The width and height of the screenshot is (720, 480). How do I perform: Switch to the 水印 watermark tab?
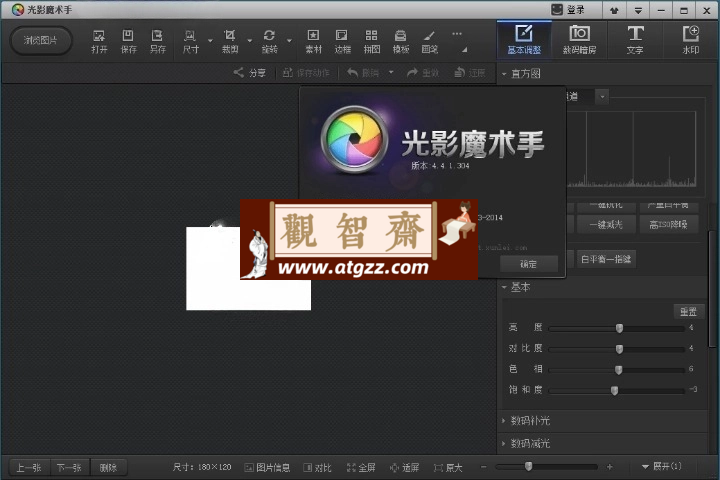click(x=691, y=40)
